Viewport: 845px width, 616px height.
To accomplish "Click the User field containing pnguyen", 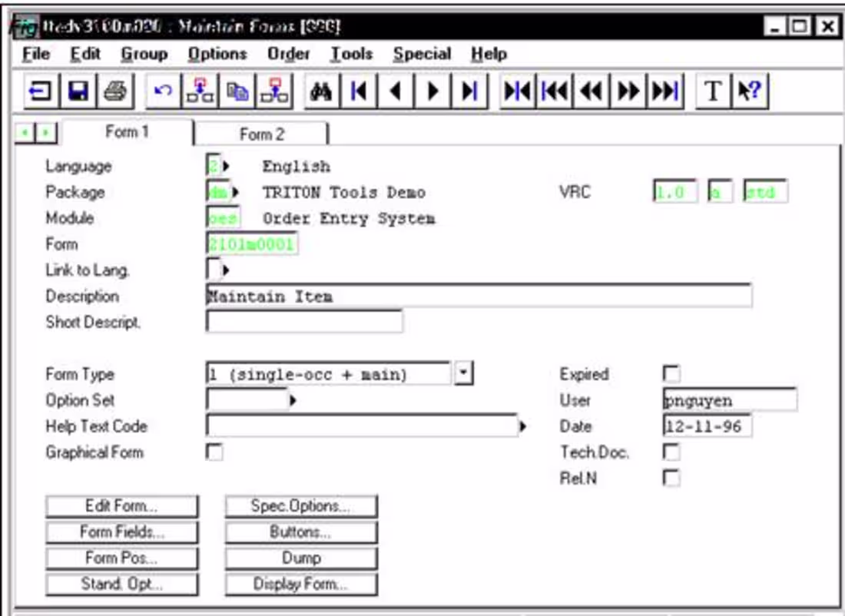I will click(730, 400).
